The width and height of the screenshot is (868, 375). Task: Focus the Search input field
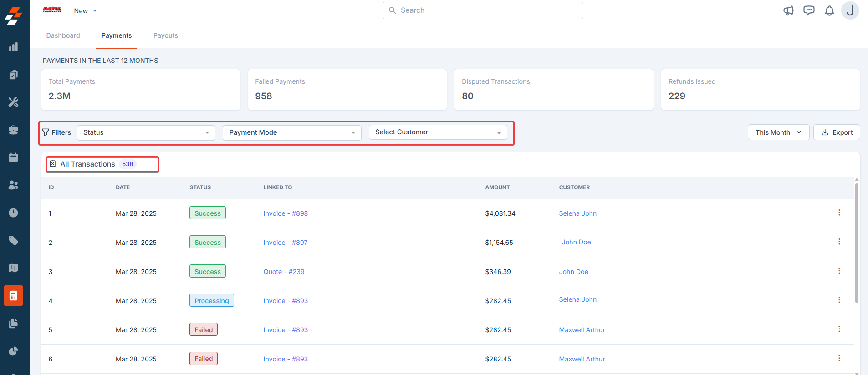(483, 10)
